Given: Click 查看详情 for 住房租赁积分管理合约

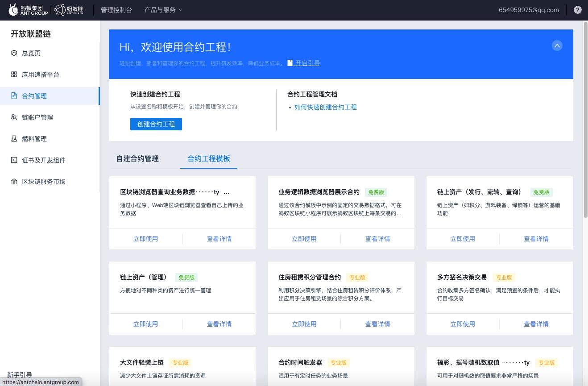Looking at the screenshot, I should pos(377,324).
